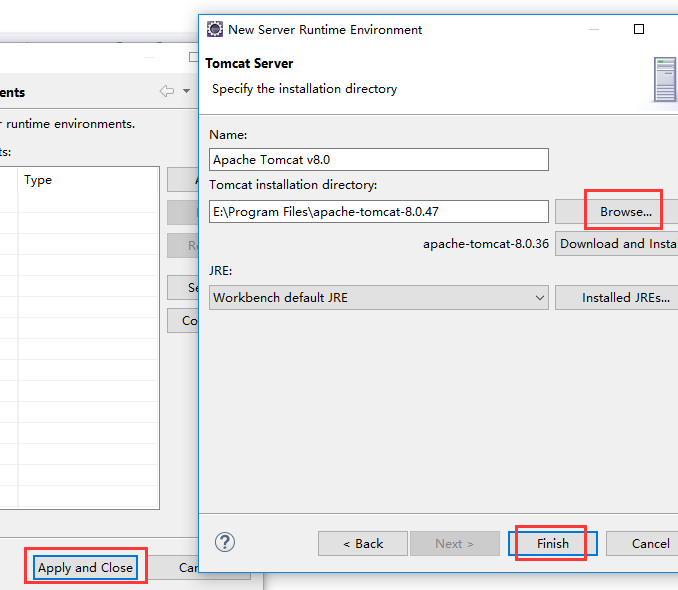Click Cancel in New Server Runtime dialog
The height and width of the screenshot is (590, 678).
click(x=643, y=543)
